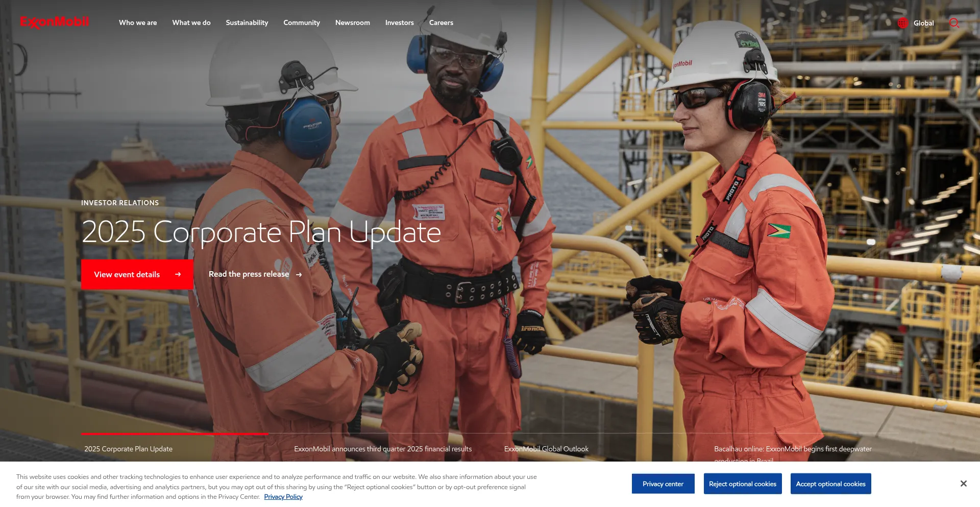Image resolution: width=980 pixels, height=507 pixels.
Task: Click Read the press release
Action: (x=249, y=274)
